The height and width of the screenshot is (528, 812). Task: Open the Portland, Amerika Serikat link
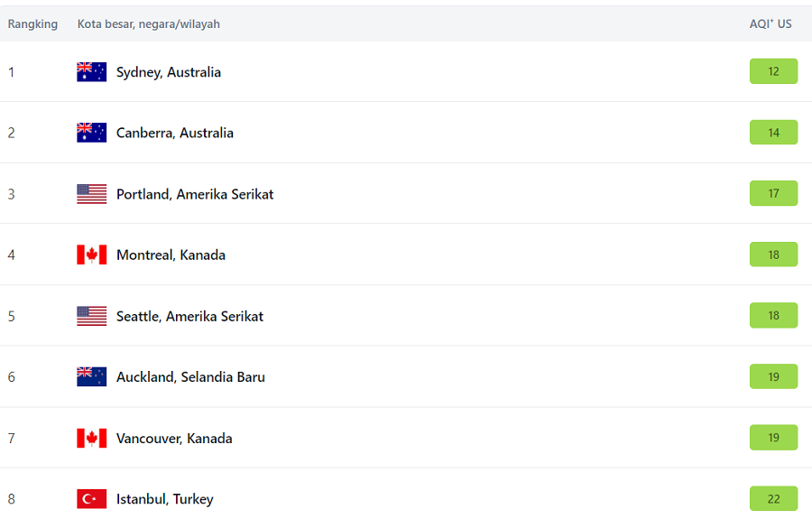click(x=195, y=194)
